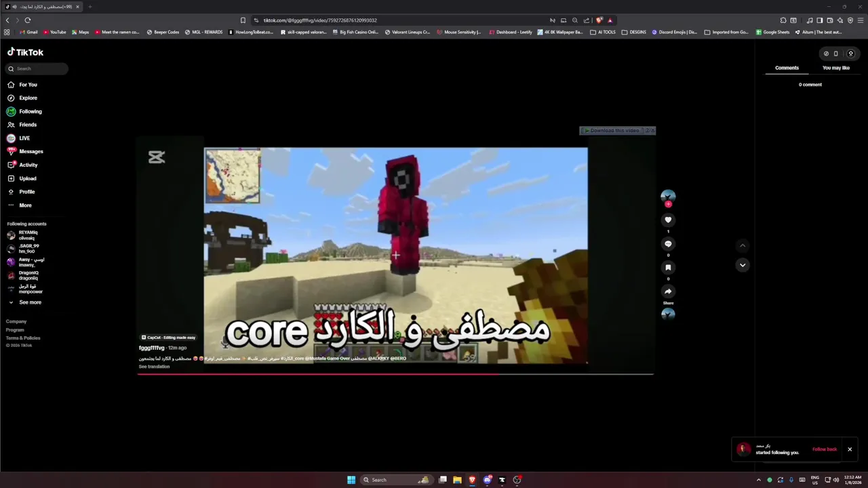
Task: Open Terms & Policies footer link
Action: pos(23,338)
